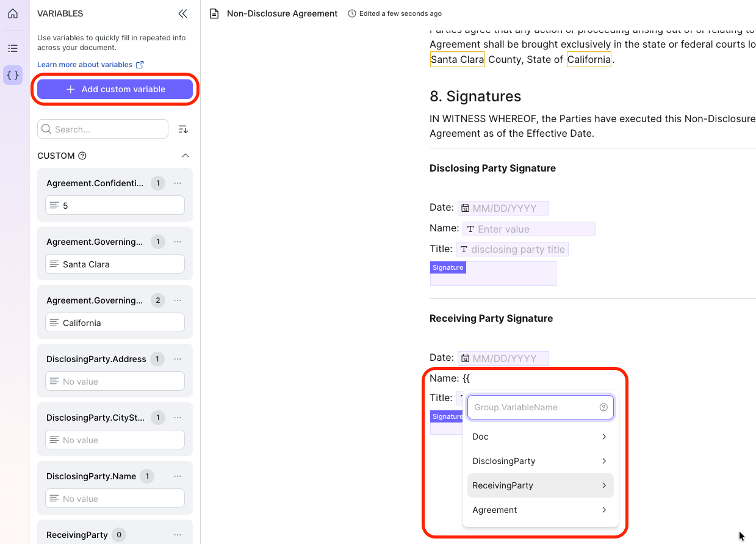This screenshot has width=756, height=544.
Task: Click the external-link icon on the variables link
Action: 140,64
